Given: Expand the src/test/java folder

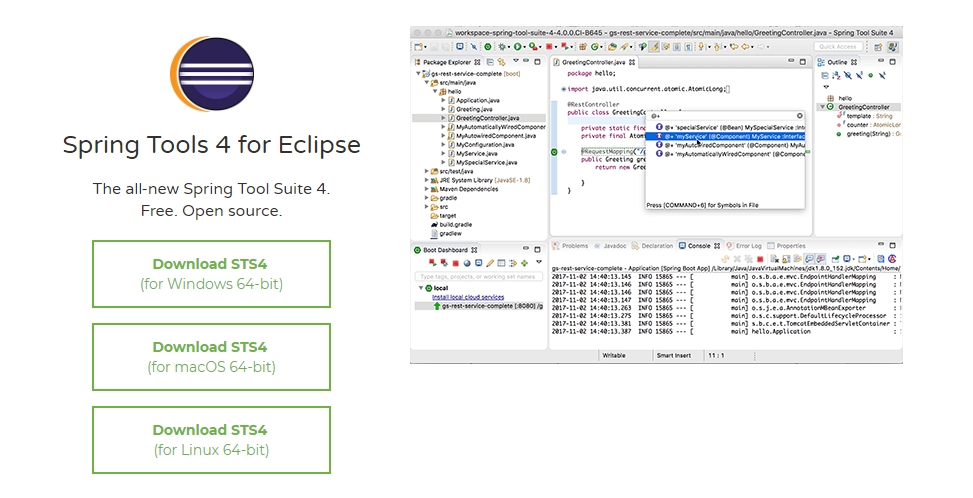Looking at the screenshot, I should [427, 171].
